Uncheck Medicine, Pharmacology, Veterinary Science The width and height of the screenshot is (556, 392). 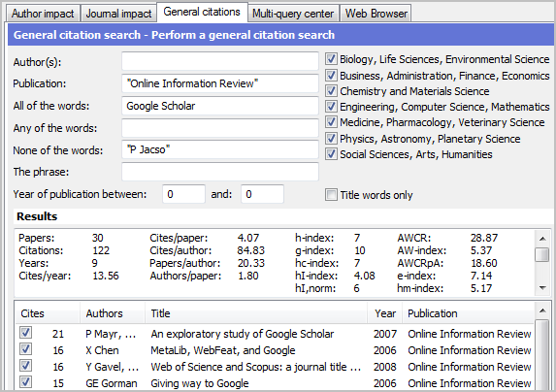331,122
